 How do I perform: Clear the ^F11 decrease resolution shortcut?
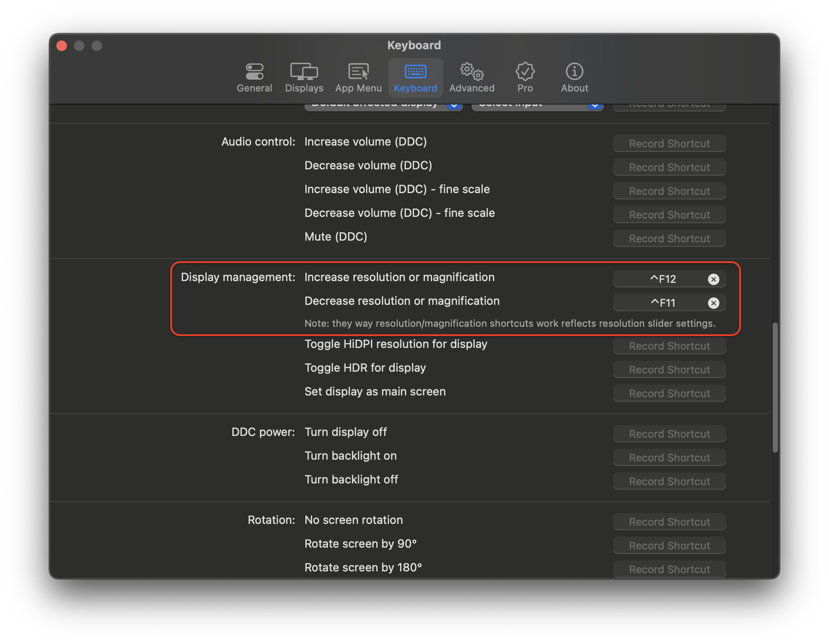coord(714,303)
